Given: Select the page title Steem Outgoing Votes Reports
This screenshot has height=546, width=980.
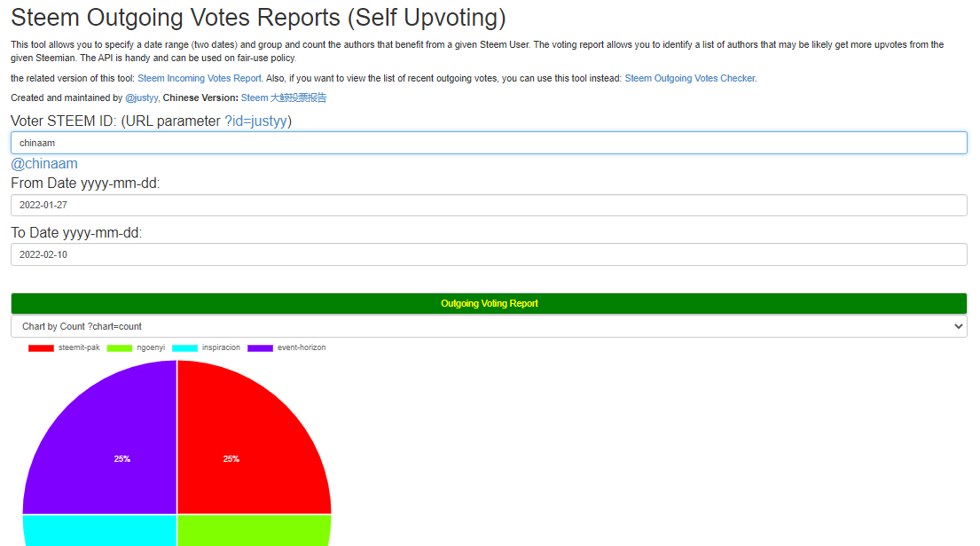Looking at the screenshot, I should (x=258, y=18).
